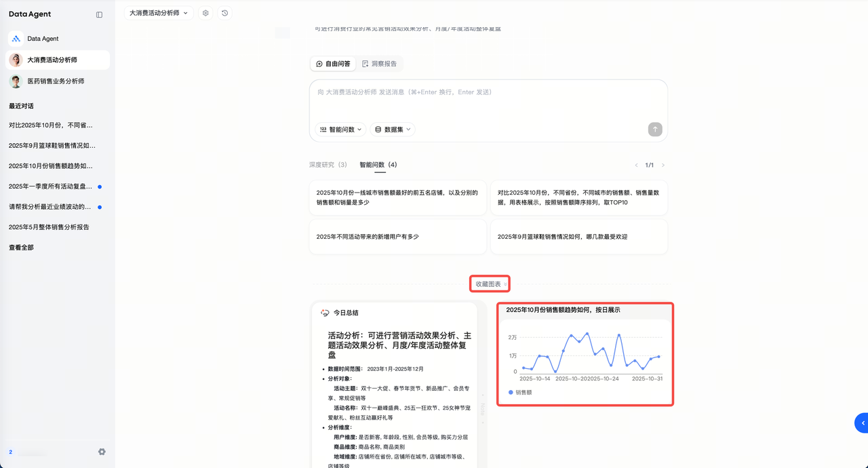This screenshot has width=868, height=468.
Task: Expand the 收藏图表 section
Action: coord(490,284)
